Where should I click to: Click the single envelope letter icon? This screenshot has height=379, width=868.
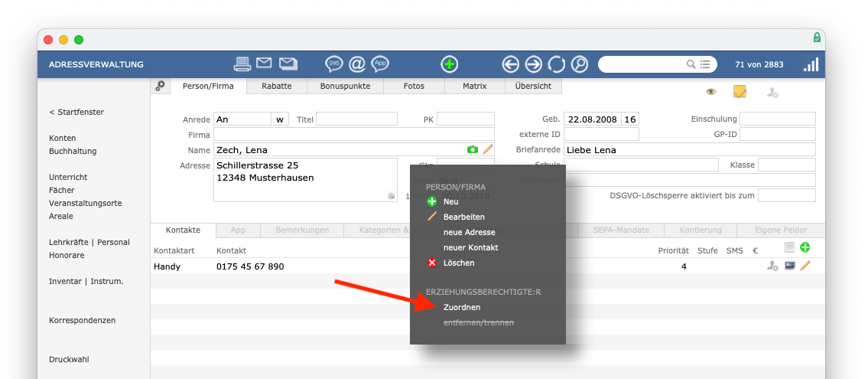(x=264, y=63)
